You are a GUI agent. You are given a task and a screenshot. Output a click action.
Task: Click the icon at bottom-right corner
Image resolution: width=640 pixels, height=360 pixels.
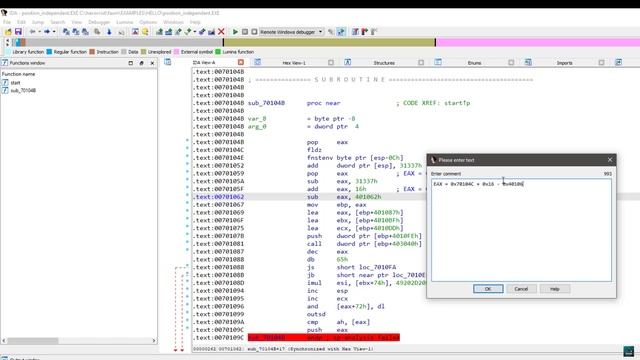click(x=629, y=351)
